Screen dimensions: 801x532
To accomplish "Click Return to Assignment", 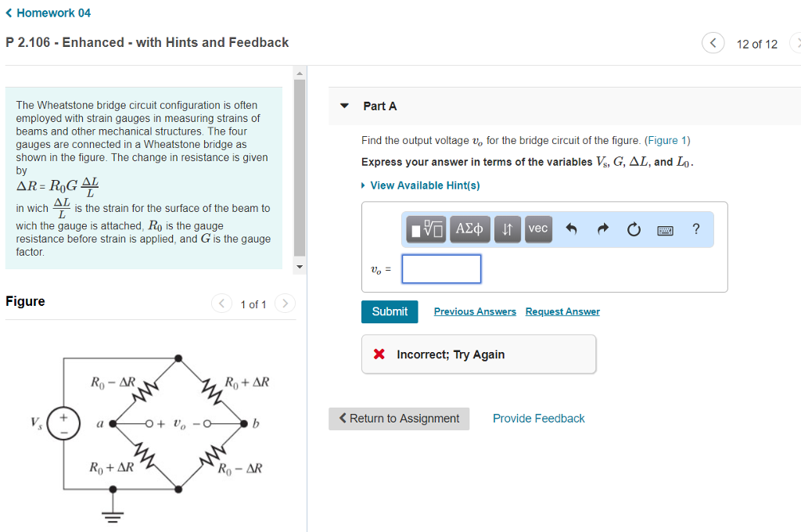I will pyautogui.click(x=399, y=419).
